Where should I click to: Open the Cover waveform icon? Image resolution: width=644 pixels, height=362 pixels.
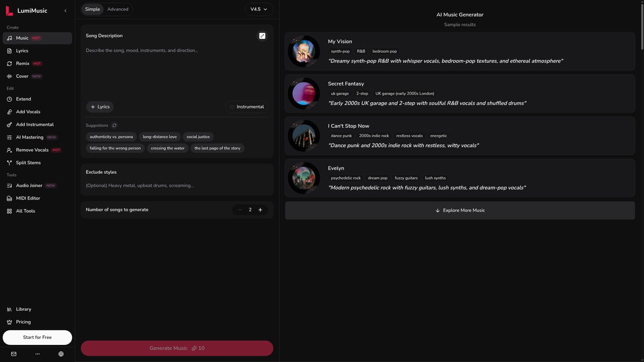coord(10,76)
